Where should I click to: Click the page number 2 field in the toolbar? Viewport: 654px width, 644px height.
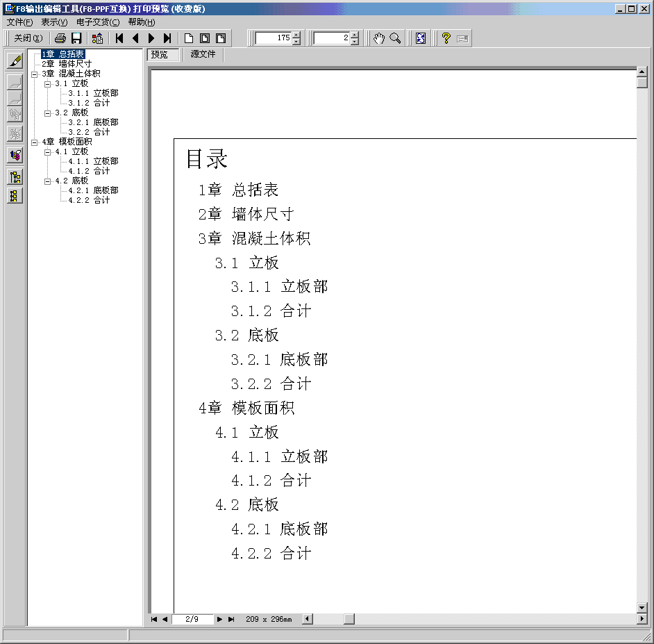pyautogui.click(x=332, y=38)
